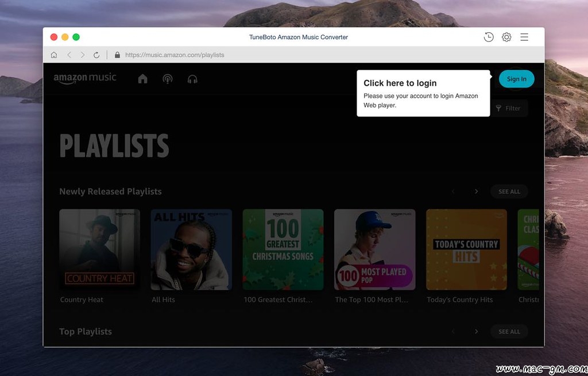Click the All Hits title text
This screenshot has height=376, width=588.
[163, 300]
